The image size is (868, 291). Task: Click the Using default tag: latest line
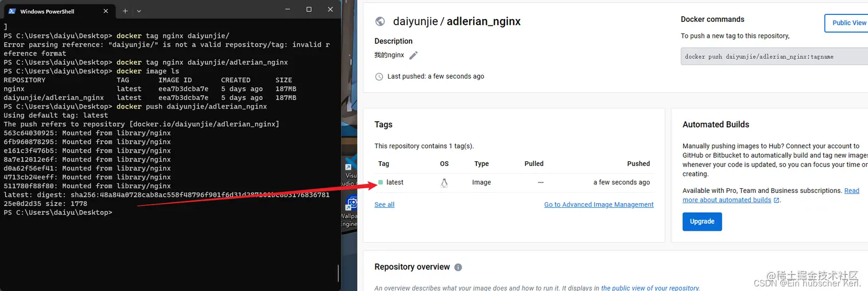(56, 115)
